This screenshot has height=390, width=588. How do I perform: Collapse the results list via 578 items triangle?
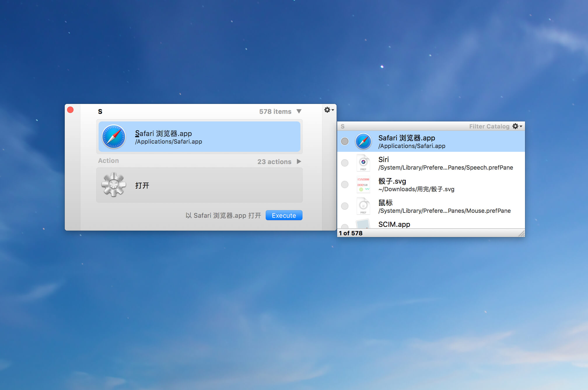tap(299, 111)
